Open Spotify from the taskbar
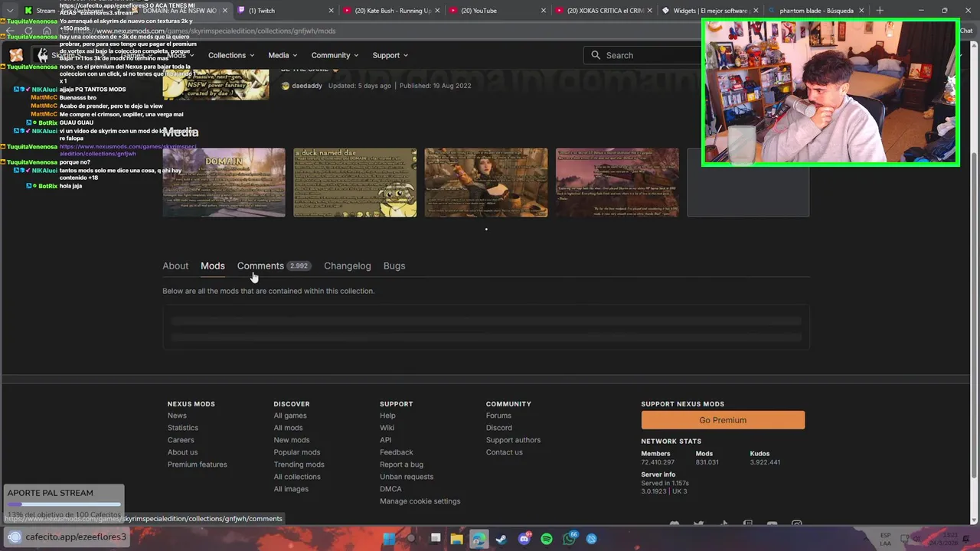Viewport: 980px width, 551px height. click(547, 539)
